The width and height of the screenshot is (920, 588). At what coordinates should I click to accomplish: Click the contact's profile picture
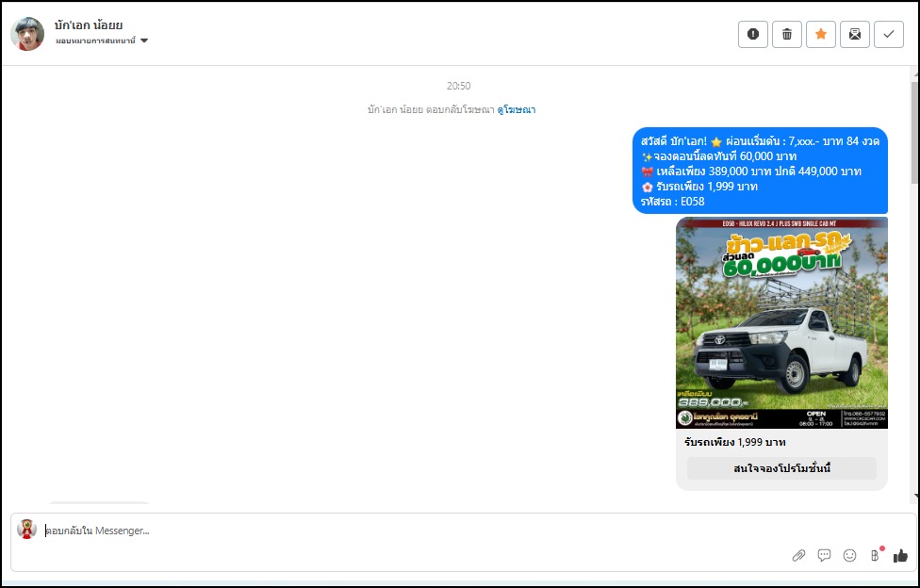(x=27, y=33)
